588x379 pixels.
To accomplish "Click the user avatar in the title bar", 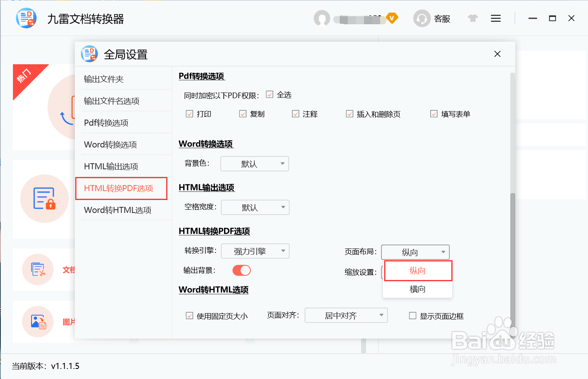I will 322,18.
